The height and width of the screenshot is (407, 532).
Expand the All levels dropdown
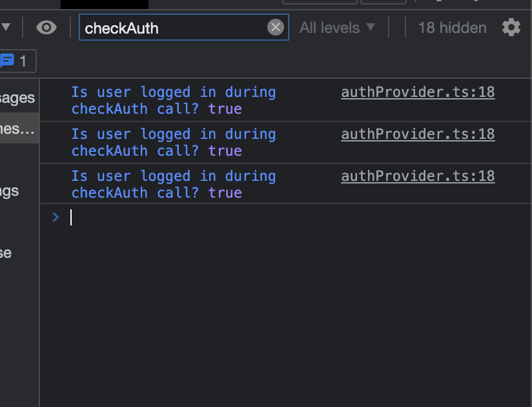[x=337, y=28]
